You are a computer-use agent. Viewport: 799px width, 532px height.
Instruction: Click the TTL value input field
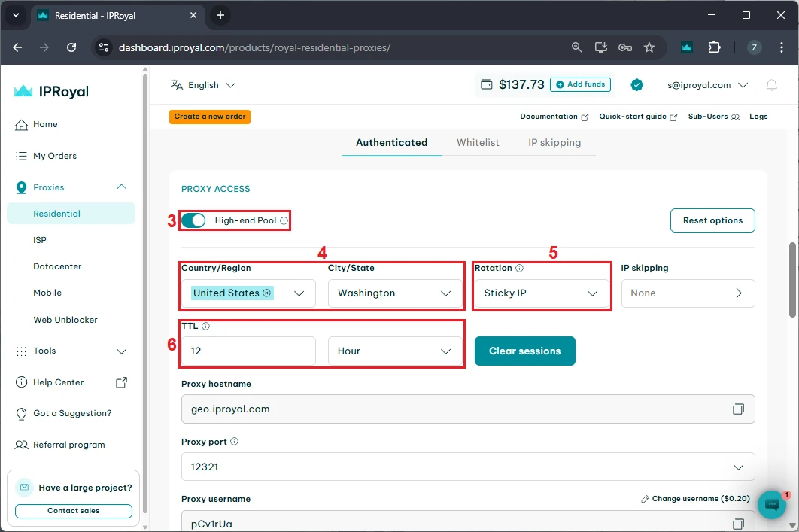[x=248, y=351]
